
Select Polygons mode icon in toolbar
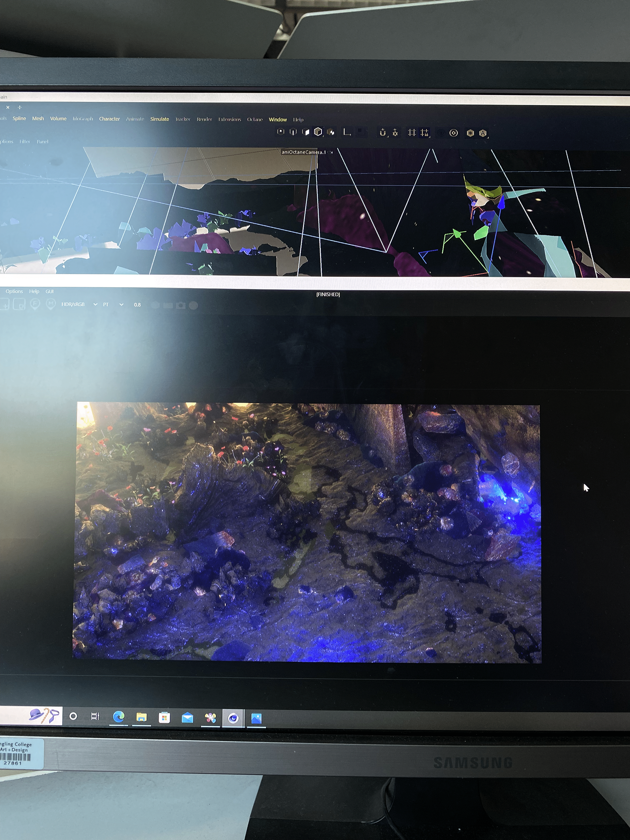click(x=306, y=132)
